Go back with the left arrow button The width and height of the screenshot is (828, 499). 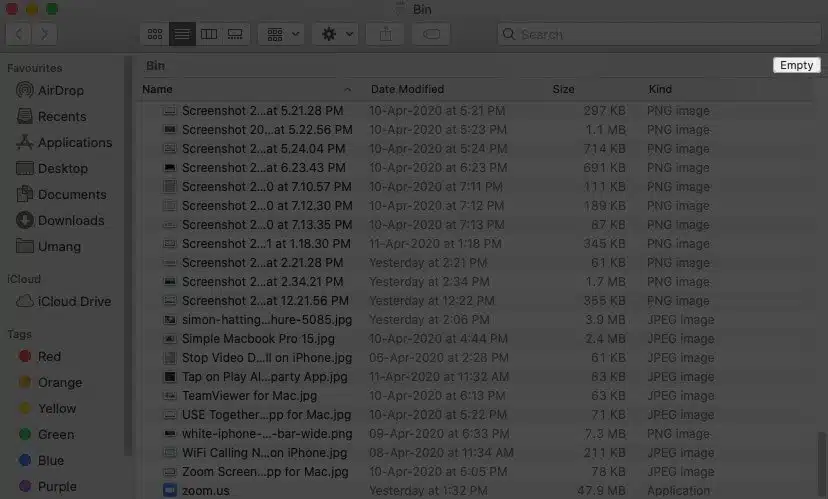pyautogui.click(x=18, y=34)
